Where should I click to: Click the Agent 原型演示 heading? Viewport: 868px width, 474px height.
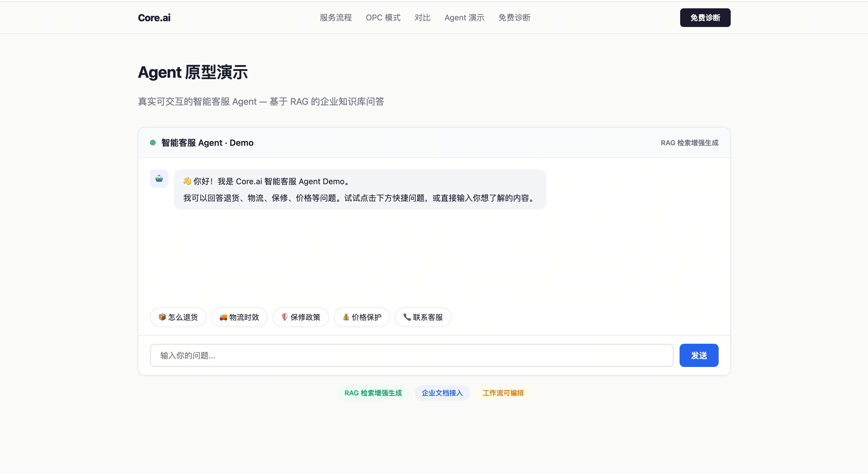pyautogui.click(x=193, y=72)
